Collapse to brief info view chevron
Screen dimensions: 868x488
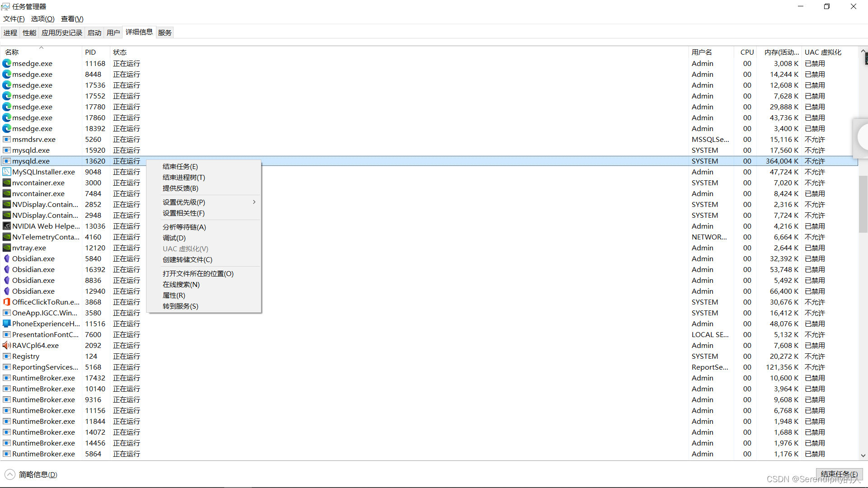click(10, 474)
